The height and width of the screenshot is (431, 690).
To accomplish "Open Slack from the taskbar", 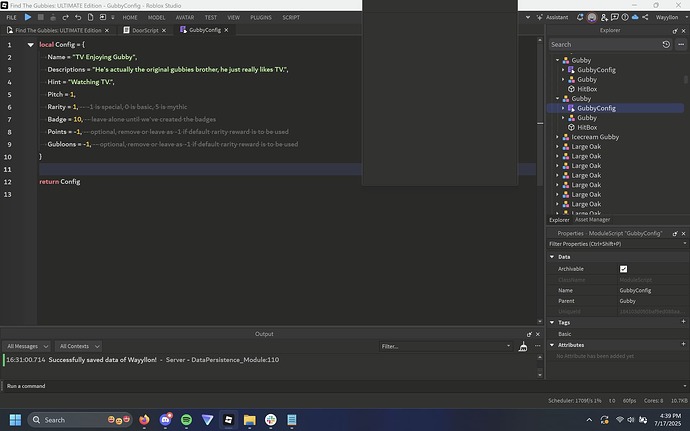I will click(x=271, y=420).
